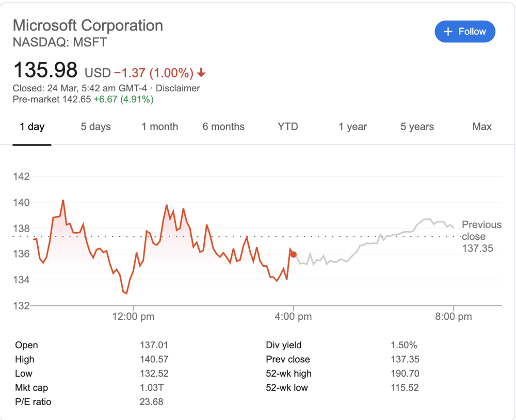Click the 12:00 pm time axis marker
Image resolution: width=516 pixels, height=420 pixels.
coord(133,317)
